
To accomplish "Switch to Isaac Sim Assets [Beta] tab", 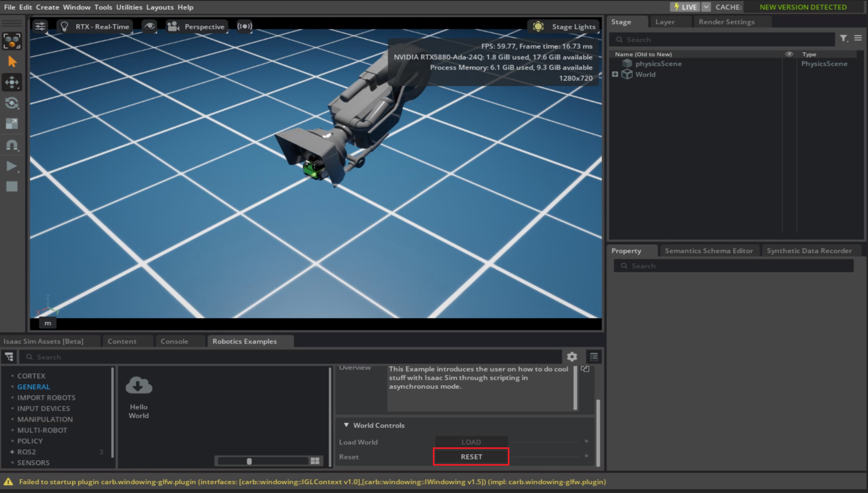I will 43,341.
